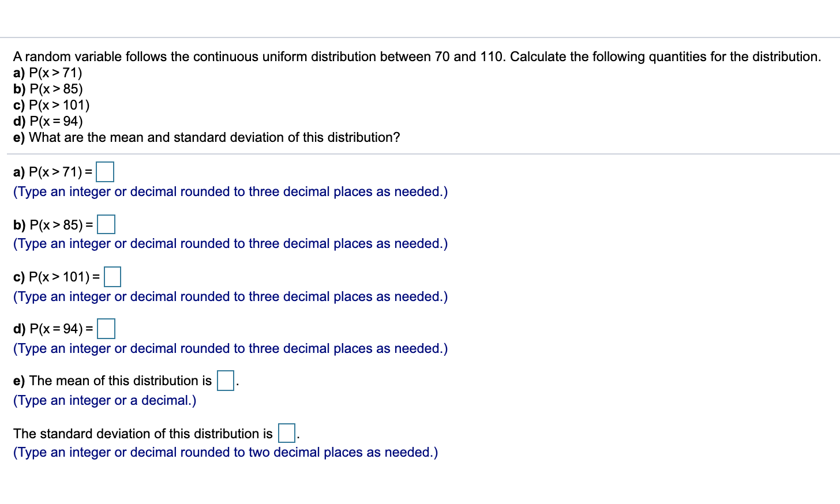Click the bold 'e)' mean label in answers

(x=19, y=381)
